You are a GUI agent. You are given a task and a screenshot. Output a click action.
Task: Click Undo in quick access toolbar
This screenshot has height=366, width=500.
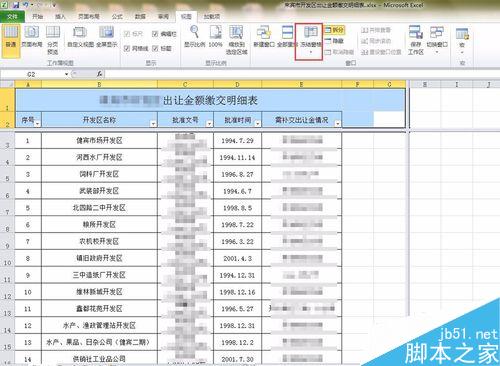pyautogui.click(x=26, y=5)
